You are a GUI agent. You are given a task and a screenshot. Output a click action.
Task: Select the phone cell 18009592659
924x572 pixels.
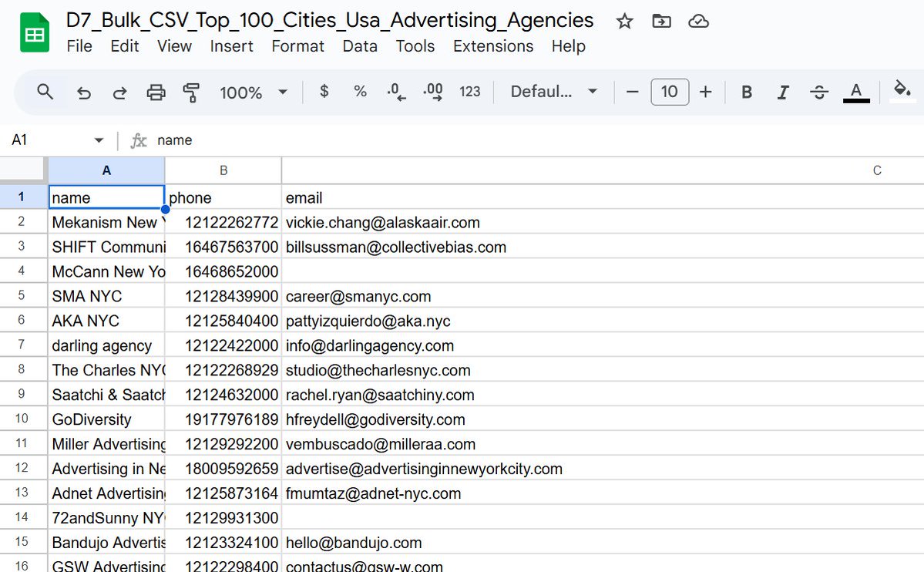click(223, 468)
